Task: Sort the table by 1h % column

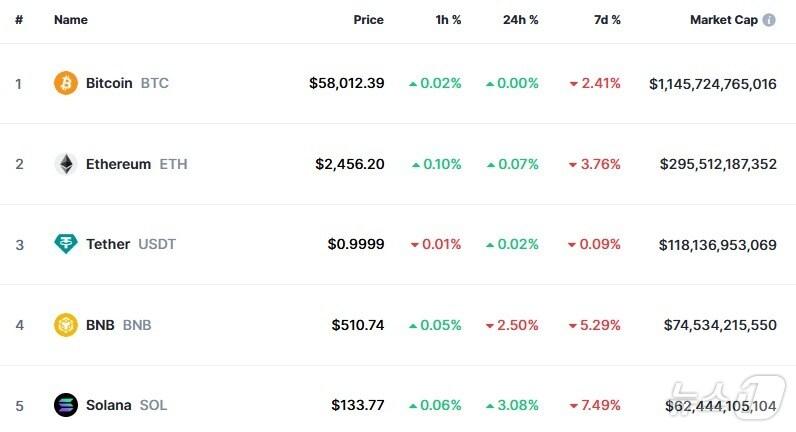Action: 448,20
